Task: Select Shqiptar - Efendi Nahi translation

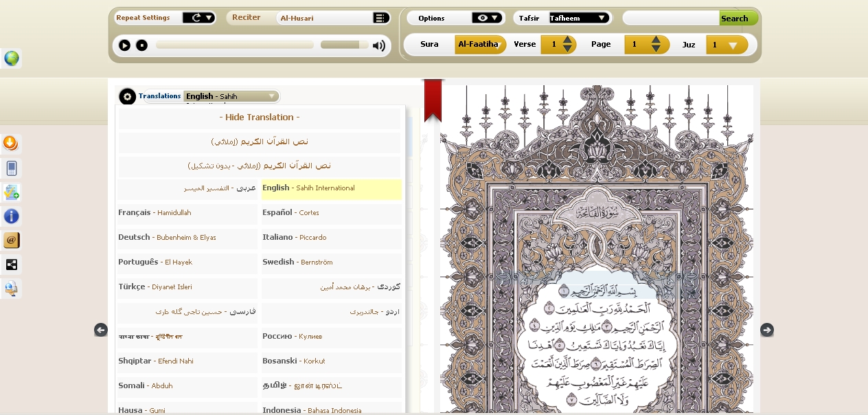Action: click(x=187, y=361)
